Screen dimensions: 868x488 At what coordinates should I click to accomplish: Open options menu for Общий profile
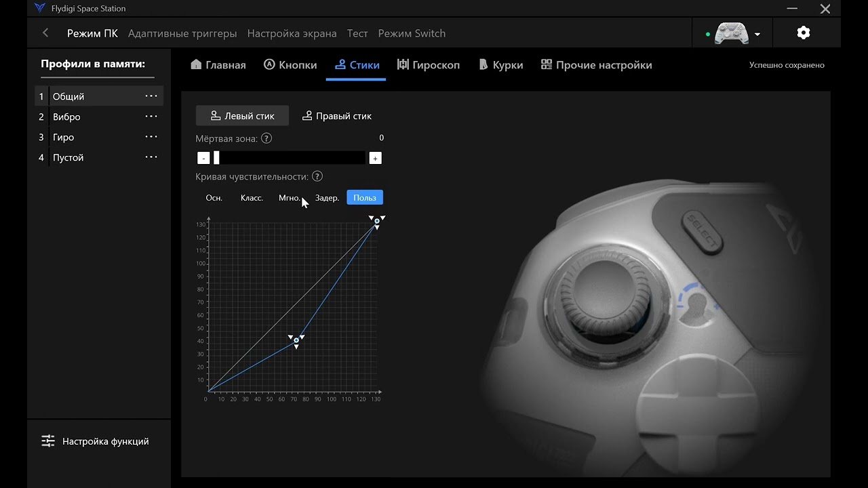point(151,96)
